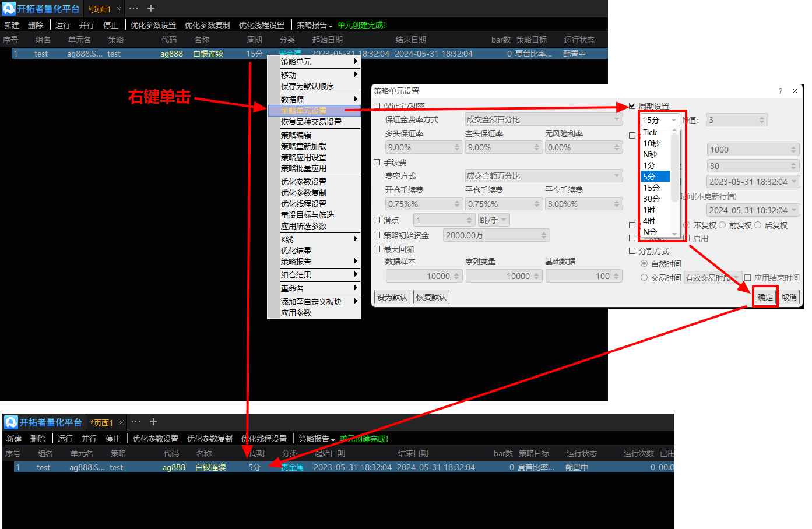Image resolution: width=812 pixels, height=529 pixels.
Task: Open the 有效交易时段 dropdown
Action: [x=712, y=278]
